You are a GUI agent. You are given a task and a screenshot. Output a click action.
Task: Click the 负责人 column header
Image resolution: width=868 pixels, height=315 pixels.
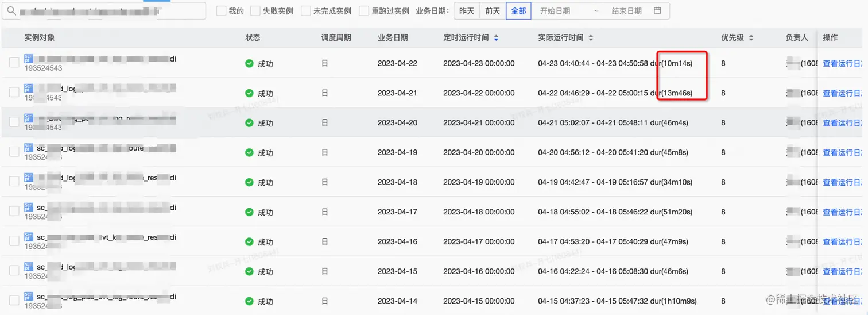797,37
